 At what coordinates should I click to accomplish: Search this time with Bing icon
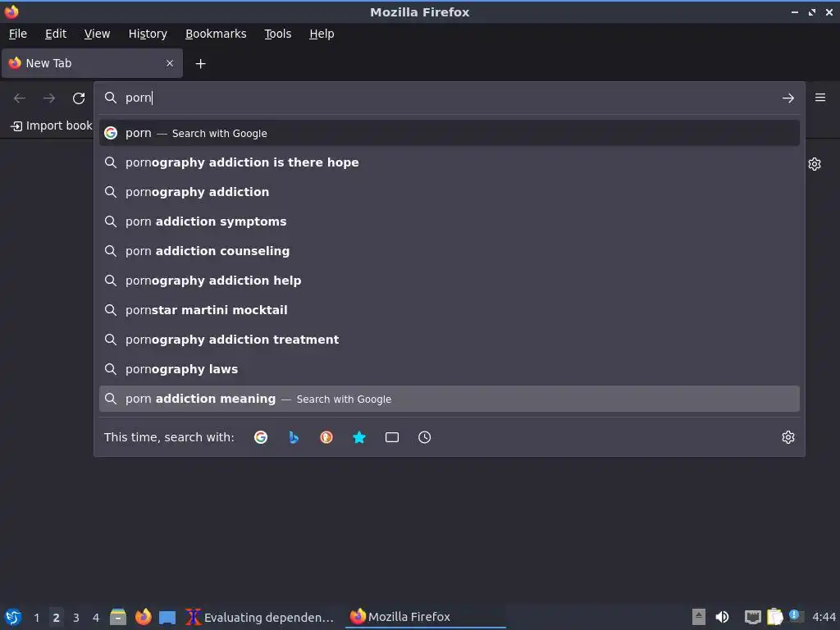[294, 437]
